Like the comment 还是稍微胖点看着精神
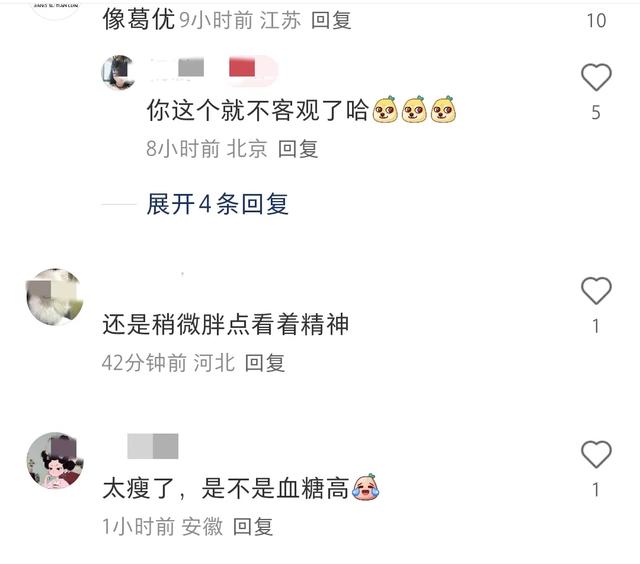Image resolution: width=640 pixels, height=564 pixels. (x=596, y=290)
